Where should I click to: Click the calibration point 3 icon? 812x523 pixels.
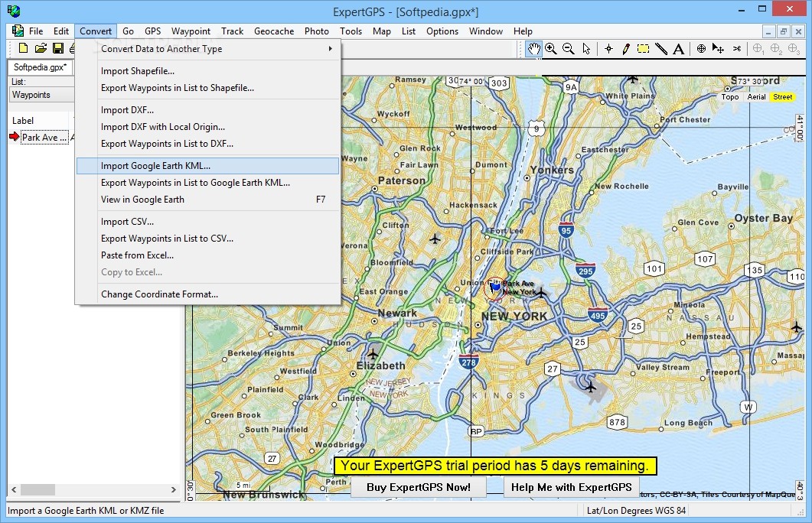point(794,49)
